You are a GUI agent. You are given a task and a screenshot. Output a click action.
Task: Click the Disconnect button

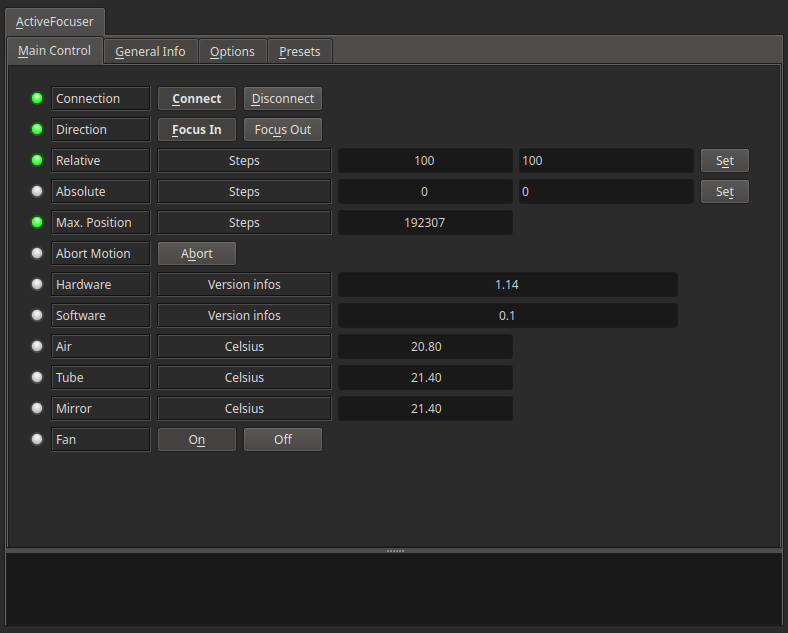(x=283, y=98)
